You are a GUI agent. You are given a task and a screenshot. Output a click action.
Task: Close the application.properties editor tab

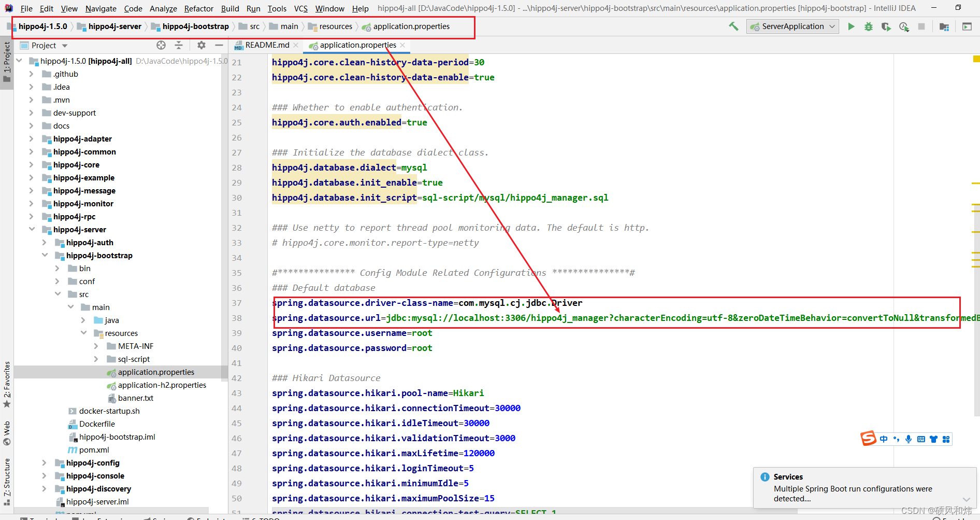pyautogui.click(x=402, y=45)
